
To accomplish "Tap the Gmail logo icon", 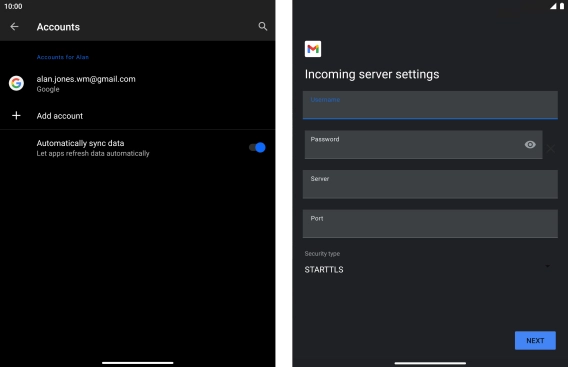I will point(313,49).
